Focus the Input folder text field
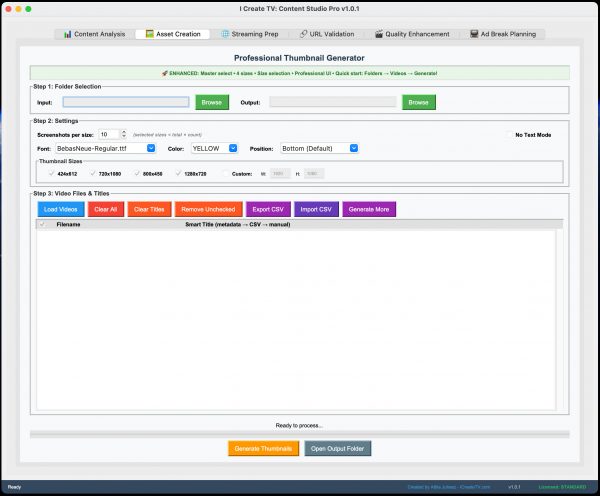This screenshot has height=496, width=600. [x=125, y=102]
